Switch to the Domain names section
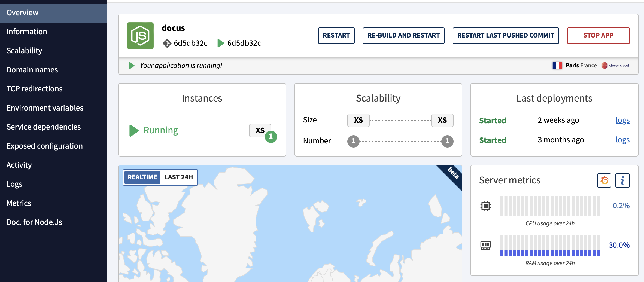The width and height of the screenshot is (644, 282). pyautogui.click(x=32, y=70)
